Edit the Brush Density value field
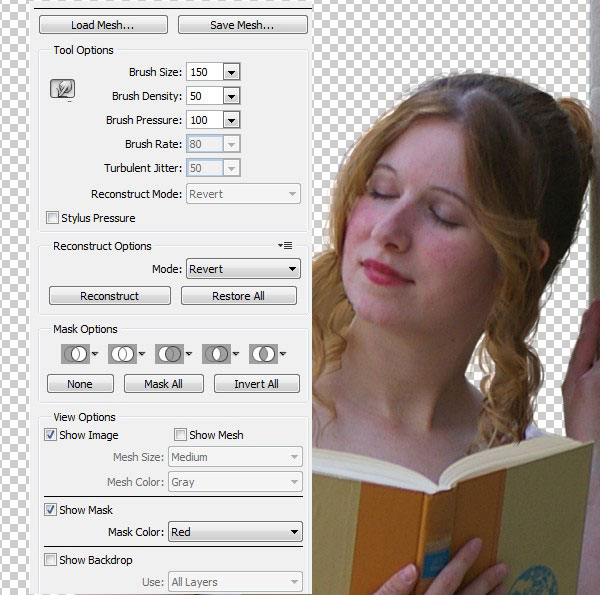Image resolution: width=600 pixels, height=595 pixels. coord(204,96)
